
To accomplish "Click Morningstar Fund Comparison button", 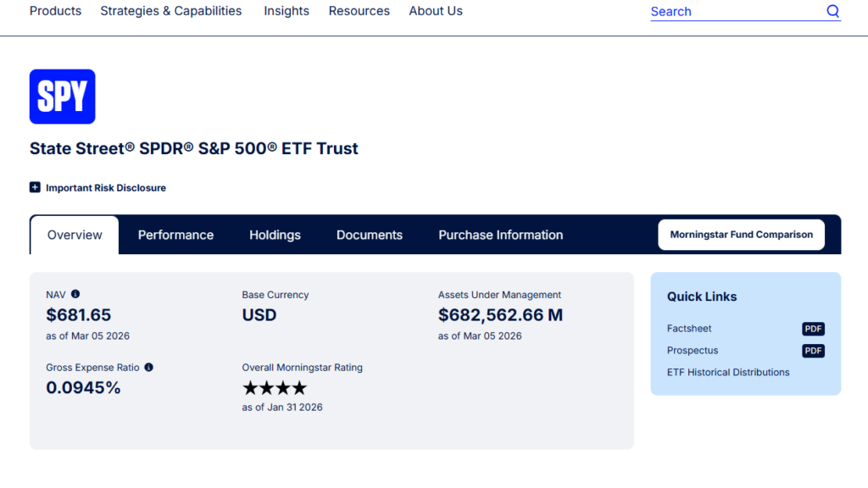I will [741, 235].
